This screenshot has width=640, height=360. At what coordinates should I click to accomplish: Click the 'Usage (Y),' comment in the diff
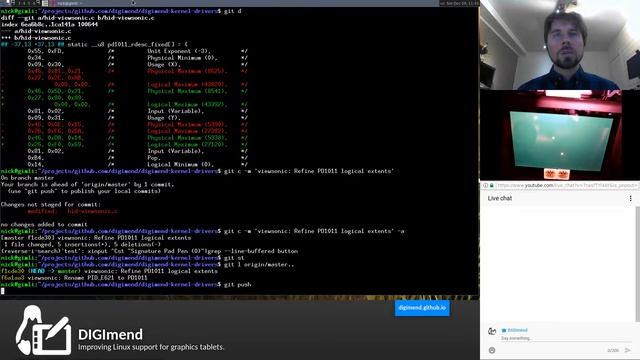[x=164, y=118]
